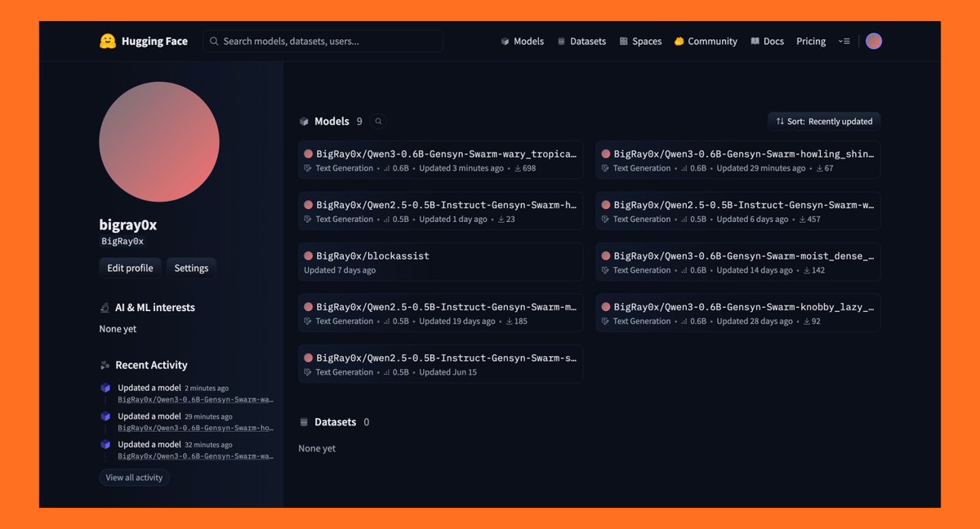The image size is (980, 529).
Task: Click the BigRay0x username text under profile name
Action: click(x=122, y=242)
